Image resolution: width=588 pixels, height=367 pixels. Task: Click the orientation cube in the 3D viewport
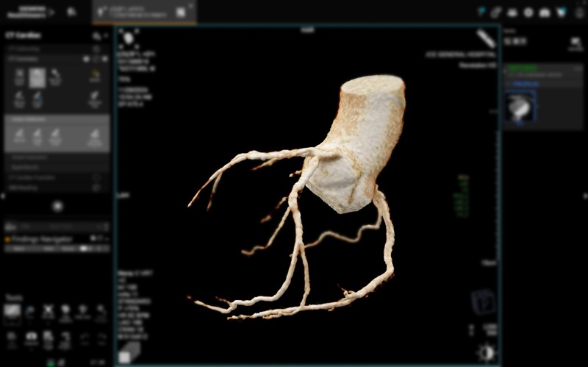point(482,302)
